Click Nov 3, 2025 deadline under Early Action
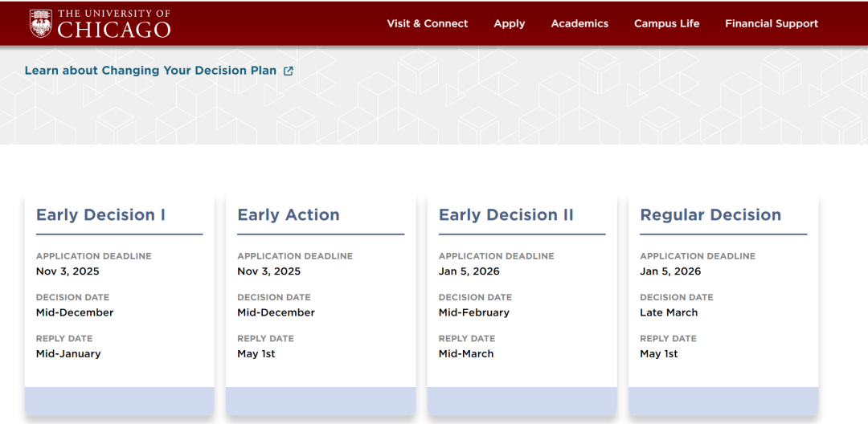 coord(269,271)
